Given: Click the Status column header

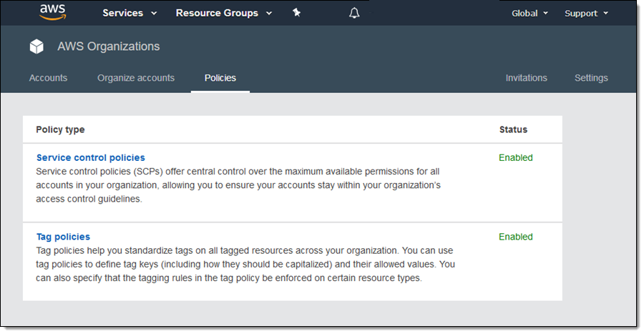Looking at the screenshot, I should coord(513,129).
